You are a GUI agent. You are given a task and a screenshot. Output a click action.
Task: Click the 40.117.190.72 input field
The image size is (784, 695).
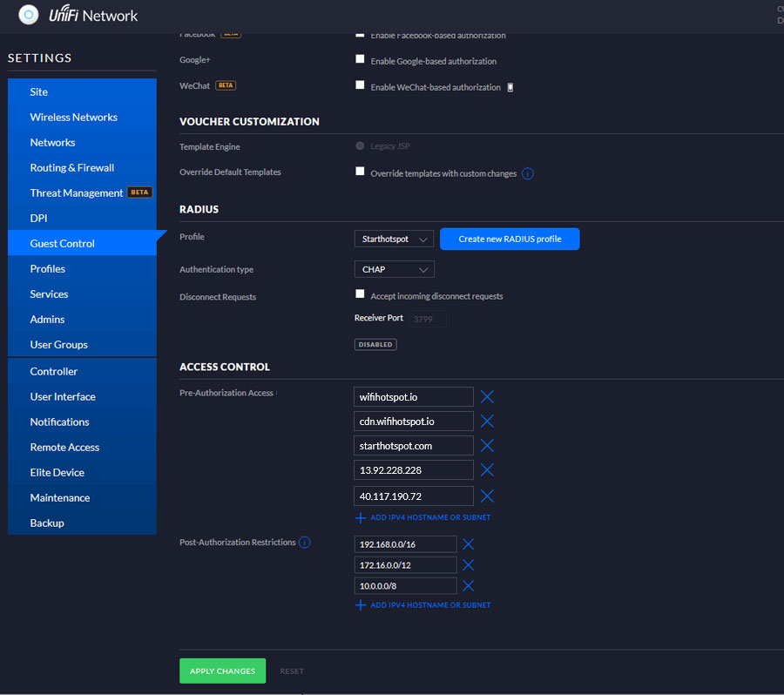pos(414,496)
